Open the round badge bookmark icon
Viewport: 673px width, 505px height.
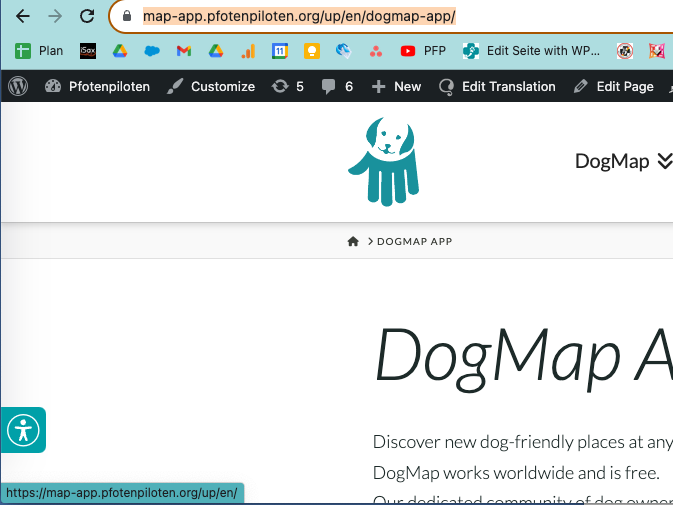pos(625,51)
